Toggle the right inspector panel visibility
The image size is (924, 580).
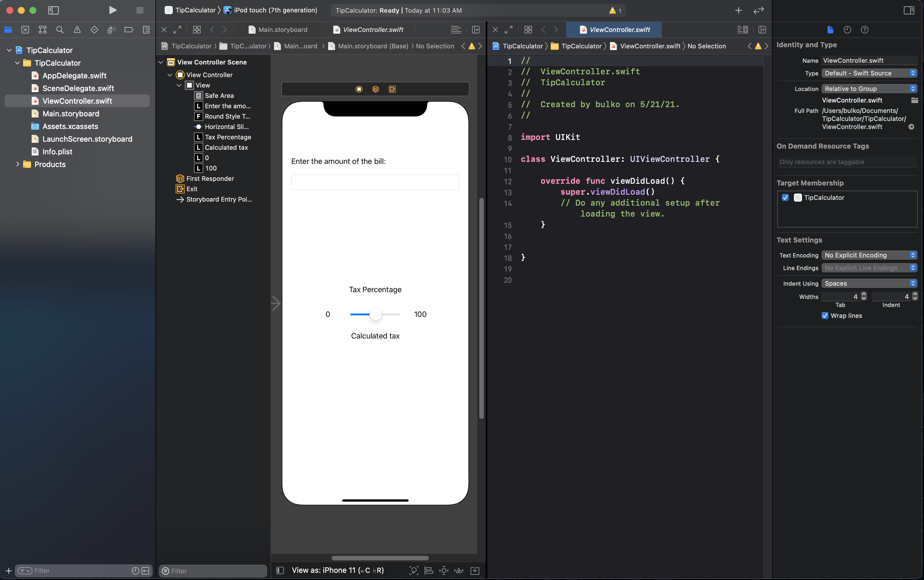[x=909, y=10]
